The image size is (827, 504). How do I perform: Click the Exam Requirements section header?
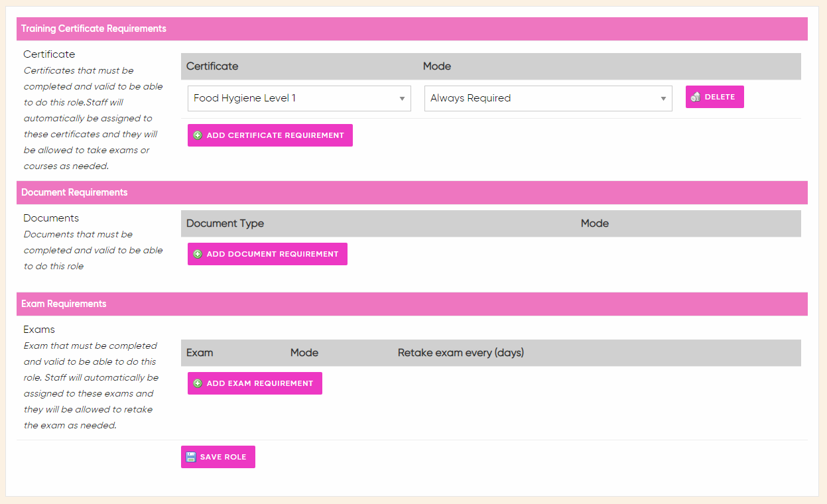(x=64, y=303)
